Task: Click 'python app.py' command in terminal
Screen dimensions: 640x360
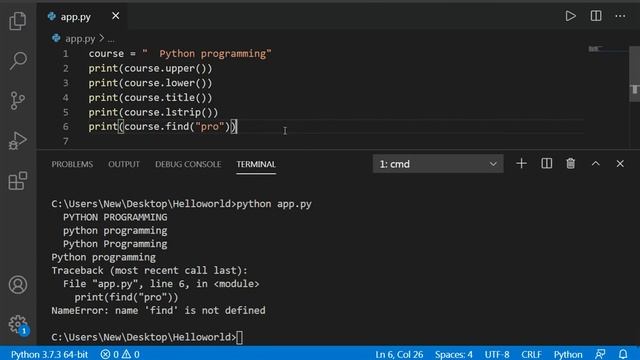Action: click(274, 204)
